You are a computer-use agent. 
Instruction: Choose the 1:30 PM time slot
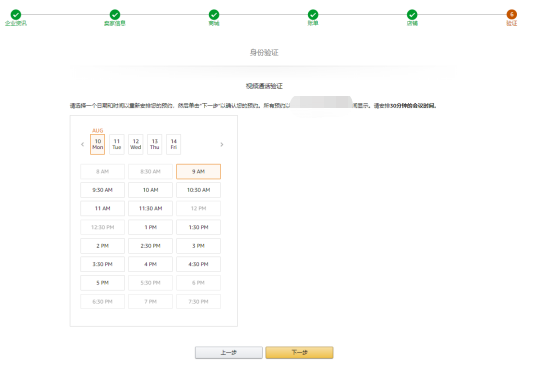point(199,227)
